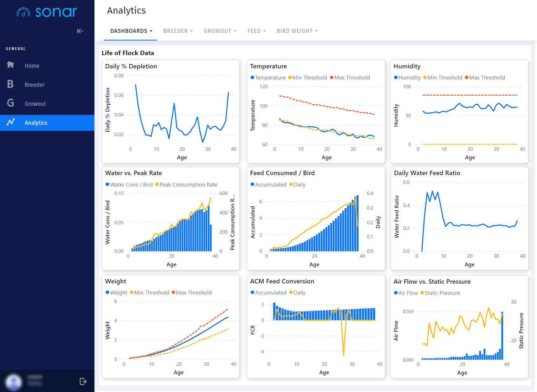Toggle Peak Consumption Rate legend item

pyautogui.click(x=186, y=185)
